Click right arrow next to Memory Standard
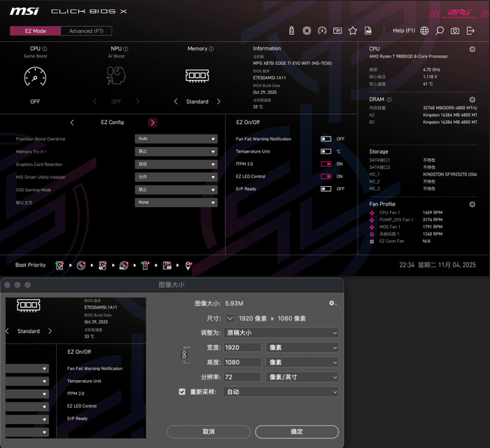This screenshot has width=490, height=448. click(x=218, y=101)
